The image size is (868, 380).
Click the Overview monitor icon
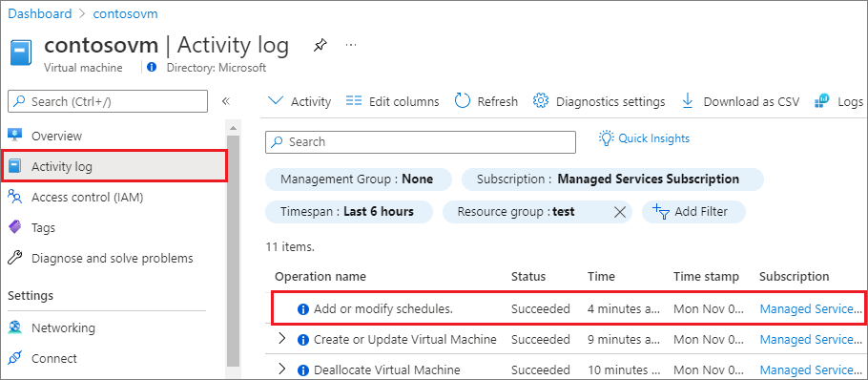point(15,136)
